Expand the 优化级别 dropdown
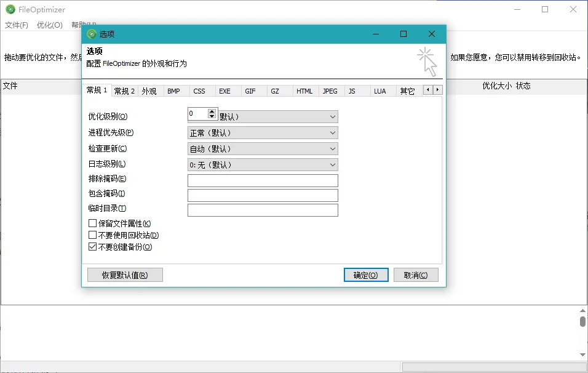This screenshot has height=373, width=588. click(332, 117)
